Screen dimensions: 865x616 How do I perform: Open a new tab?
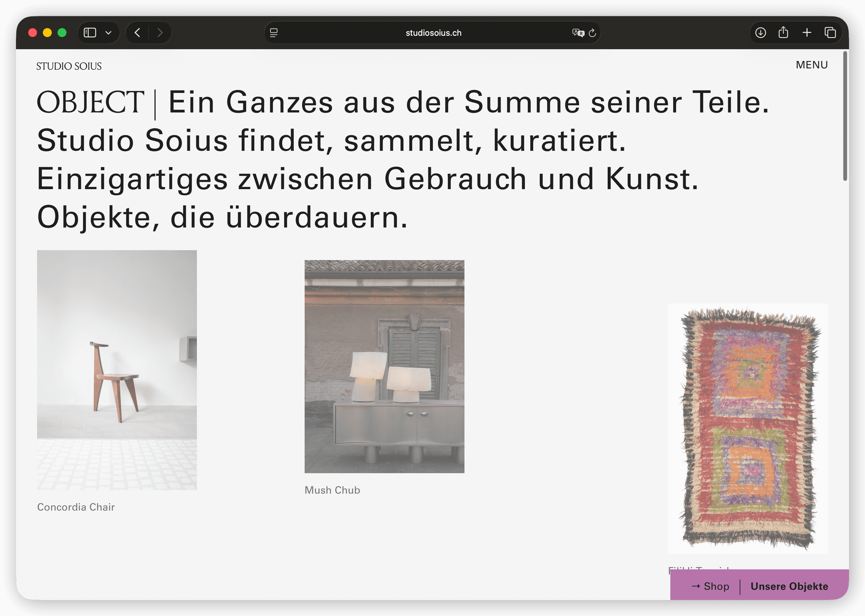click(807, 33)
